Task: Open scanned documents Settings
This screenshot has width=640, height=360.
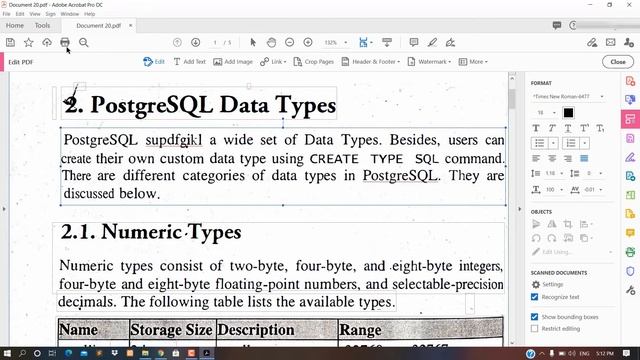Action: pyautogui.click(x=547, y=284)
